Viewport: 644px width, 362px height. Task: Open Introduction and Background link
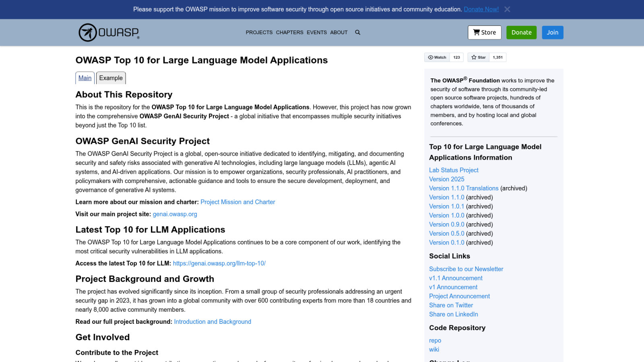point(213,322)
